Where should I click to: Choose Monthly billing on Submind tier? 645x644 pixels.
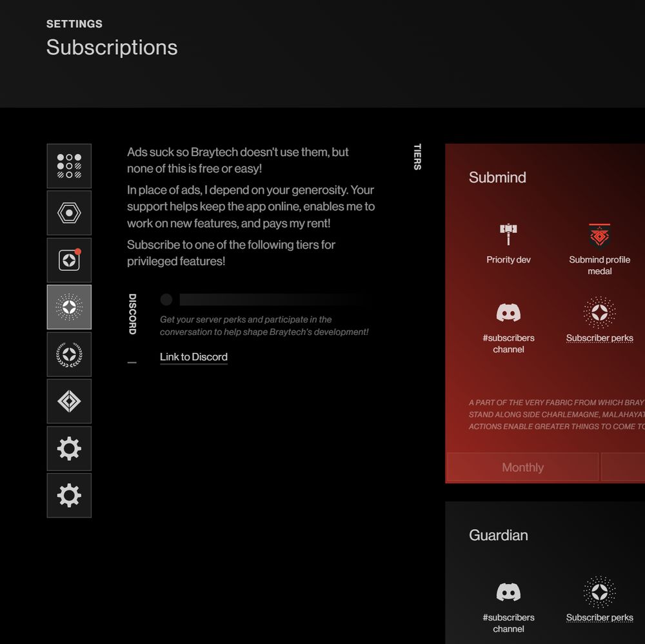(x=522, y=467)
